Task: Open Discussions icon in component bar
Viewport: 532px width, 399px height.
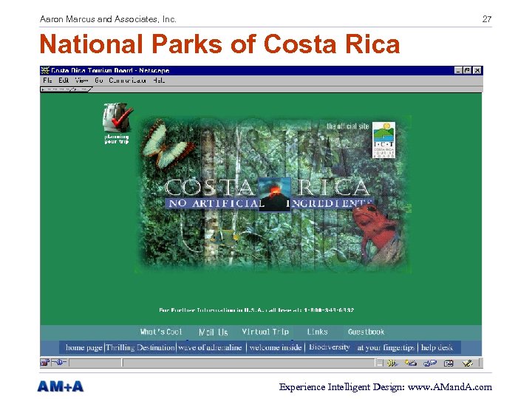Action: click(430, 363)
